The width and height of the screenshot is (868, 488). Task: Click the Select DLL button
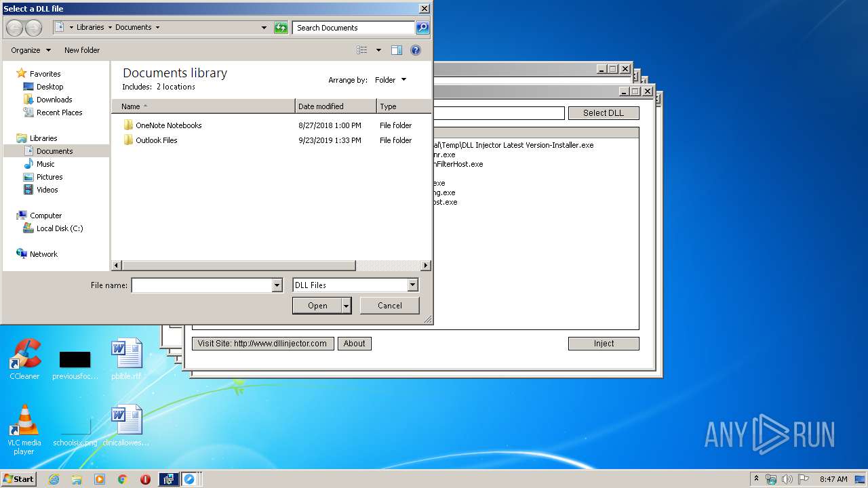604,113
